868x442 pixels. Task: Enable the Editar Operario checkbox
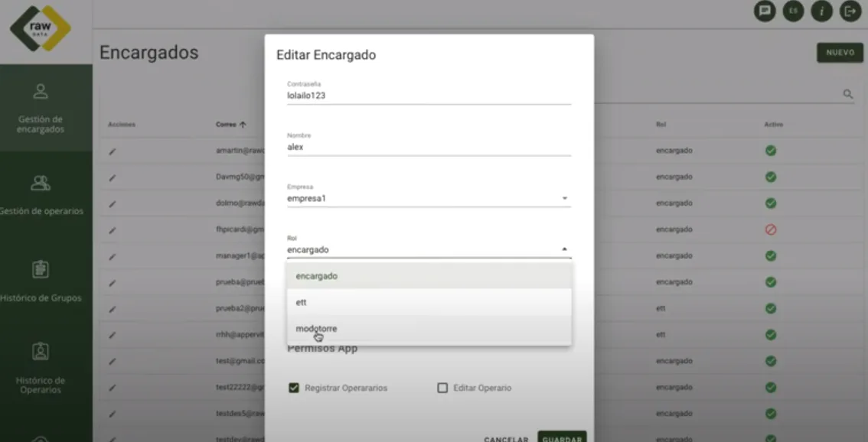(442, 388)
